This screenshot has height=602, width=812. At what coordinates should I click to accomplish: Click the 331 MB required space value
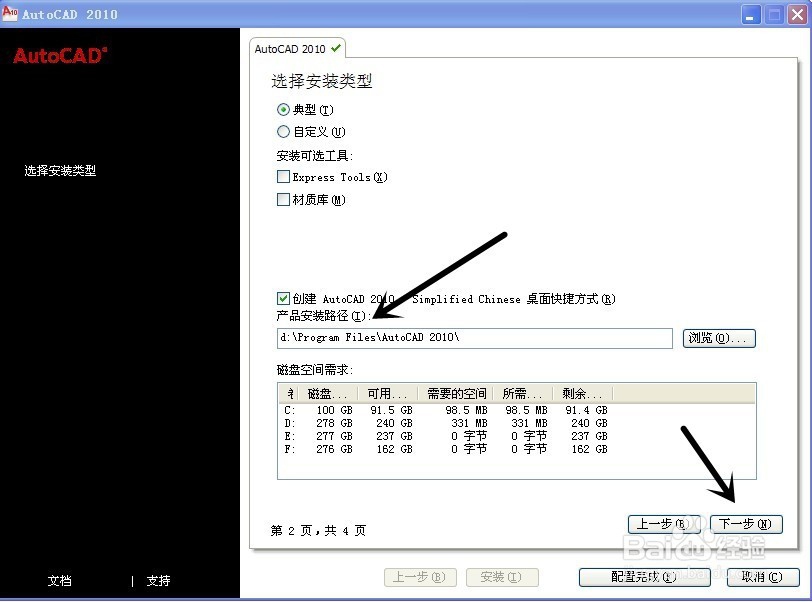coord(469,423)
